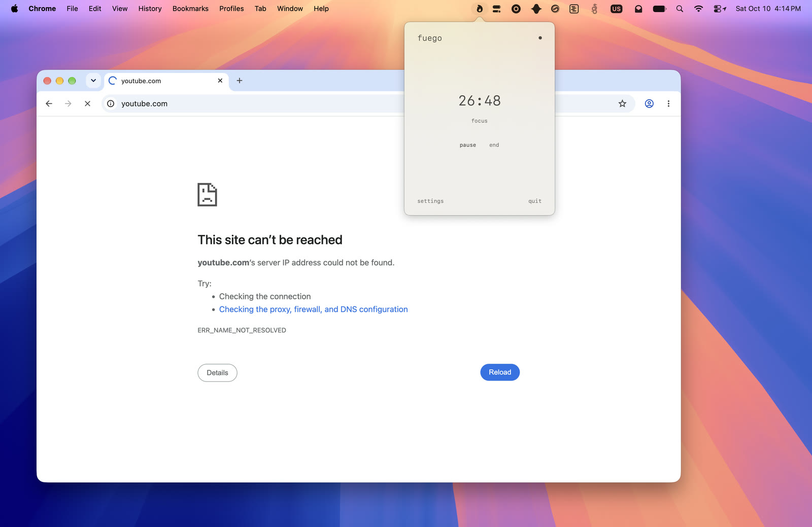Open Chrome three-dot menu
812x527 pixels.
668,103
